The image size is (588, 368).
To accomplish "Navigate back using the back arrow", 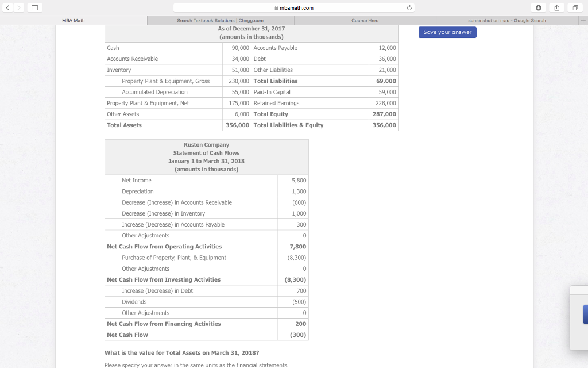I will 7,7.
